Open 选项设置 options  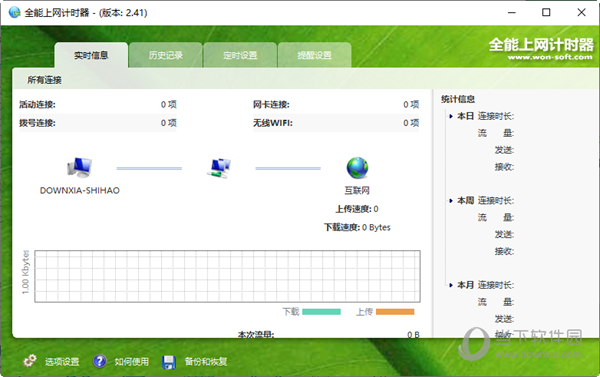[62, 361]
